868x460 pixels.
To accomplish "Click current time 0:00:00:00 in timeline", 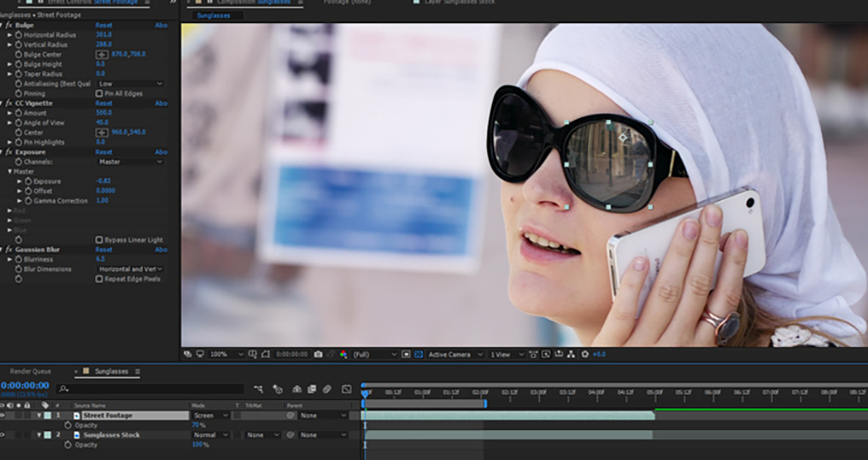I will [x=25, y=385].
